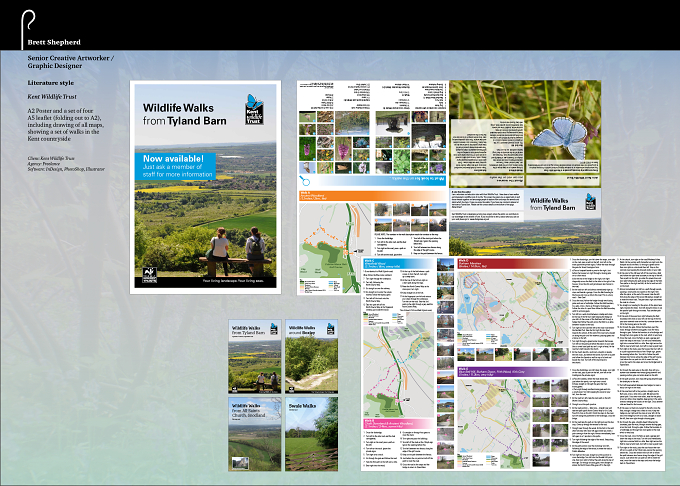Viewport: 680px width, 486px height.
Task: Click the Walk E map with purple route
Action: coord(494,423)
